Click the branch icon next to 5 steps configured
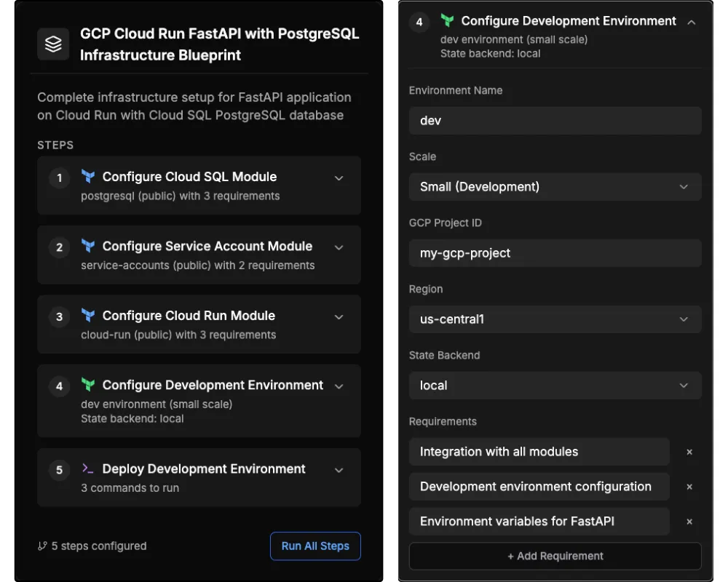The width and height of the screenshot is (728, 582). tap(42, 546)
